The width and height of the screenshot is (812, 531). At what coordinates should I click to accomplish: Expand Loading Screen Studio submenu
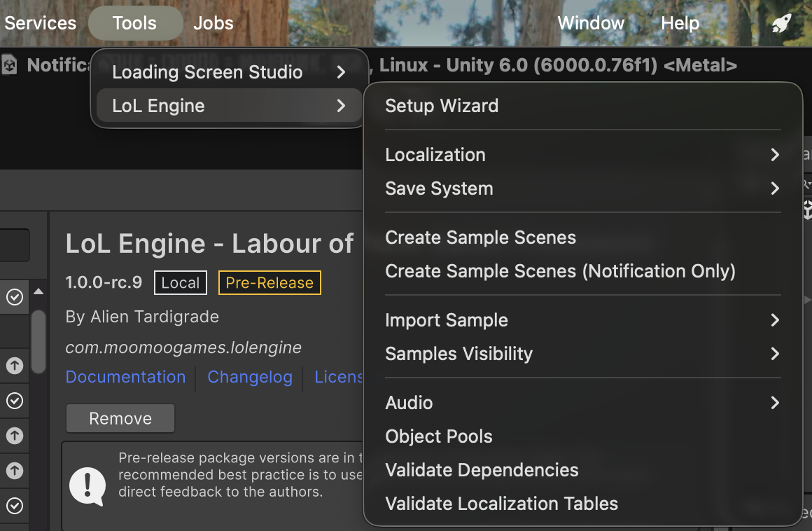229,72
